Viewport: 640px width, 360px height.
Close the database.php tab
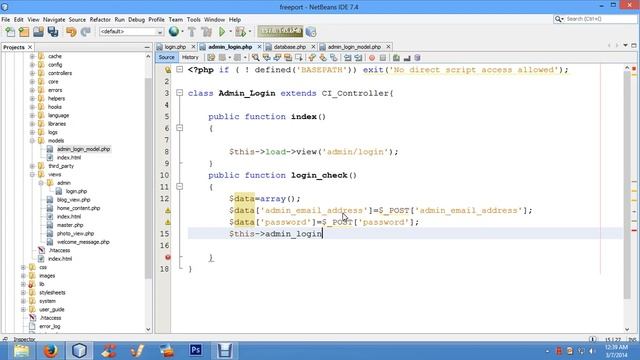(313, 47)
